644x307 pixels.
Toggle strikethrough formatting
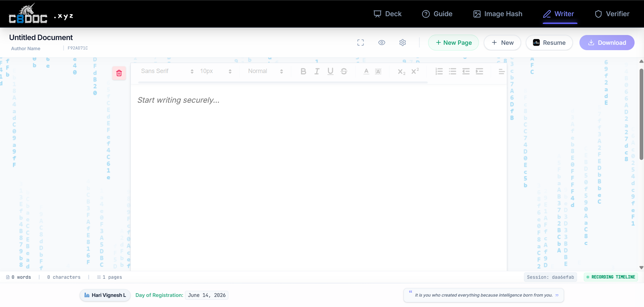pos(344,71)
